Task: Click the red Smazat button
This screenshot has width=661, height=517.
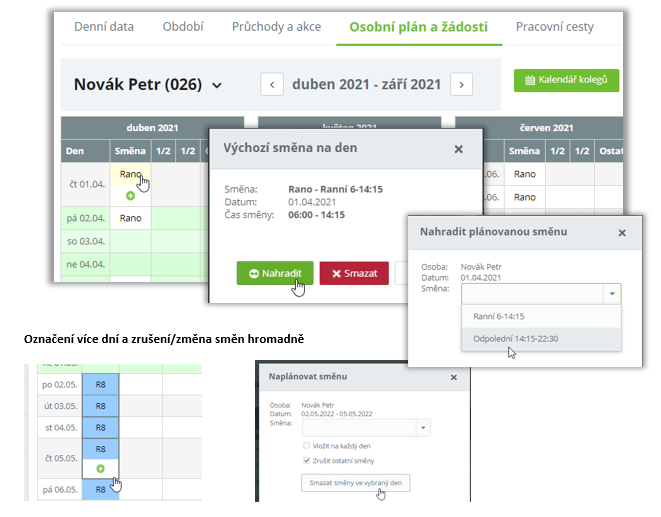Action: tap(354, 273)
